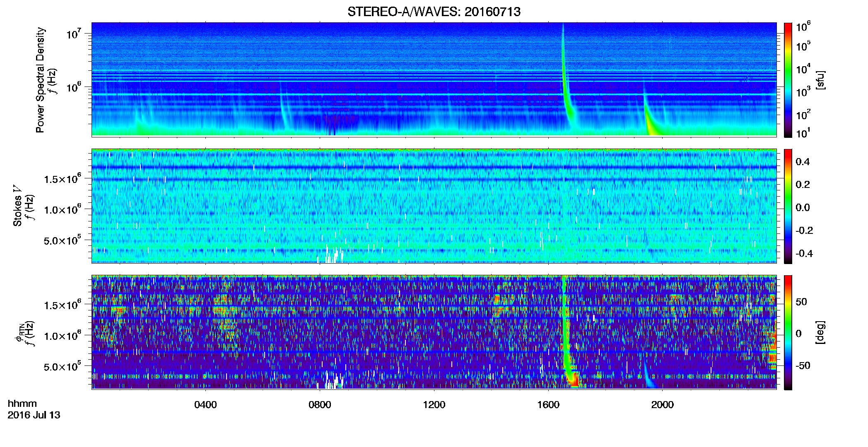Open the Power Spectral Density spectrogram panel
The width and height of the screenshot is (868, 447).
(x=434, y=79)
